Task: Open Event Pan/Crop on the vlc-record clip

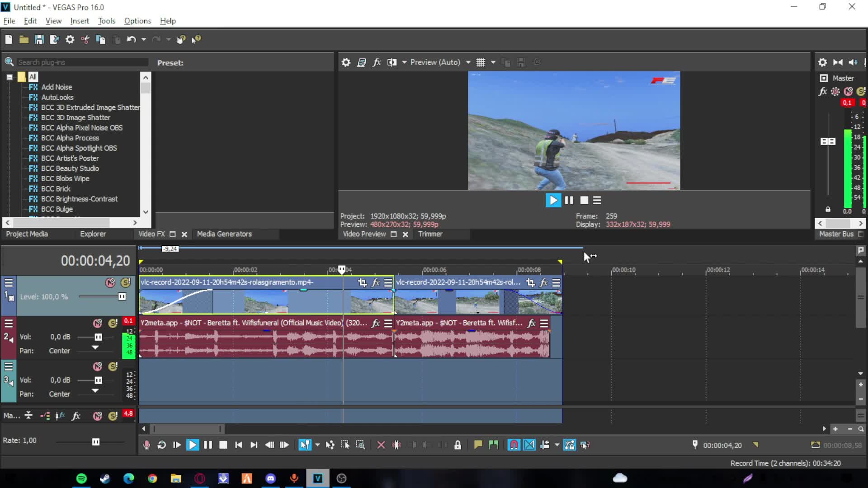Action: point(362,283)
